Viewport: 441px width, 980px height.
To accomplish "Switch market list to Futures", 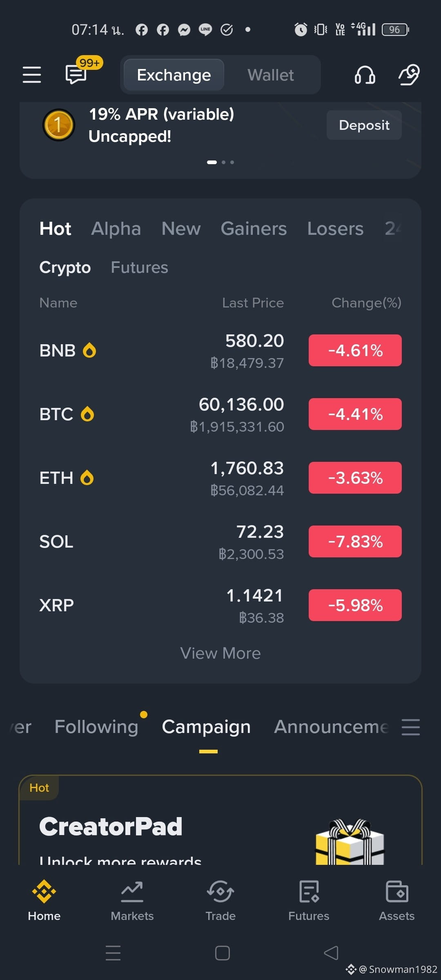I will pyautogui.click(x=139, y=267).
